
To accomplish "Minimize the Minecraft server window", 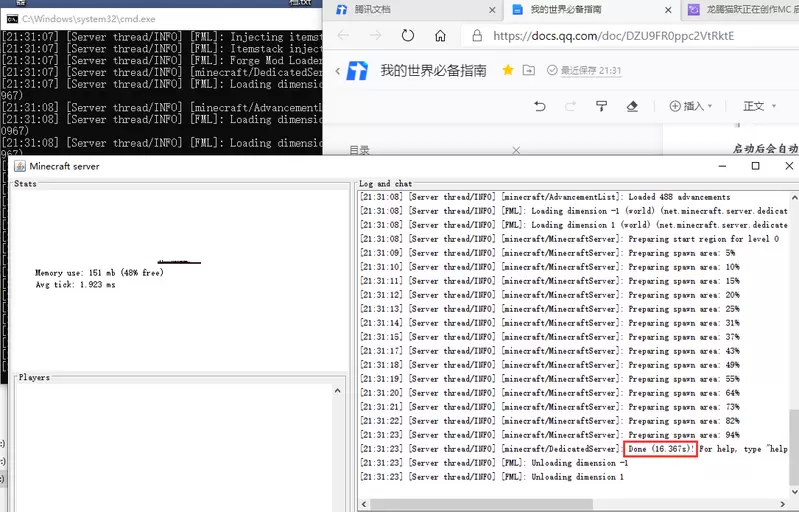I will tap(722, 166).
